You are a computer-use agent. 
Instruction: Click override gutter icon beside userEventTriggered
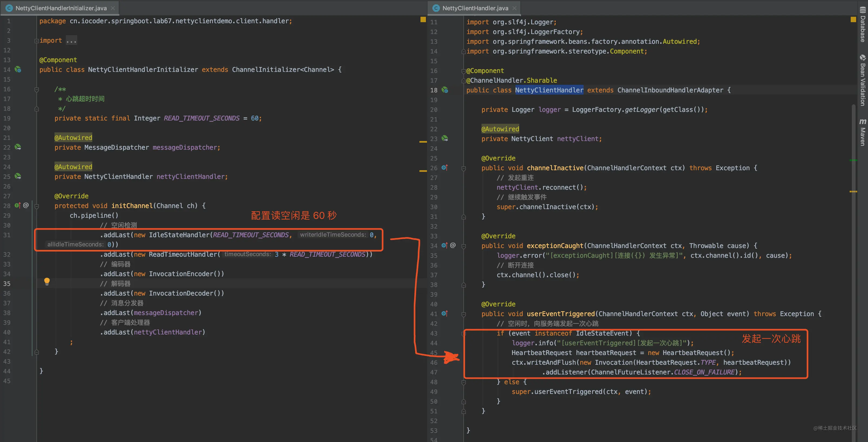(x=445, y=314)
